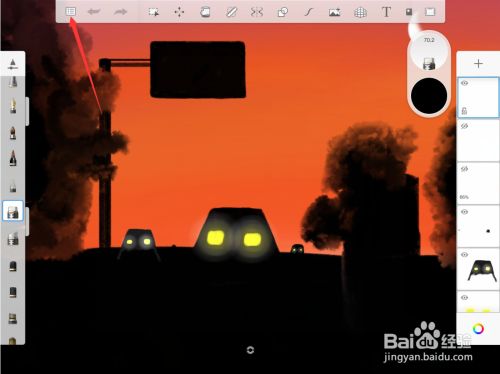Open the brush library at palette top

point(13,64)
